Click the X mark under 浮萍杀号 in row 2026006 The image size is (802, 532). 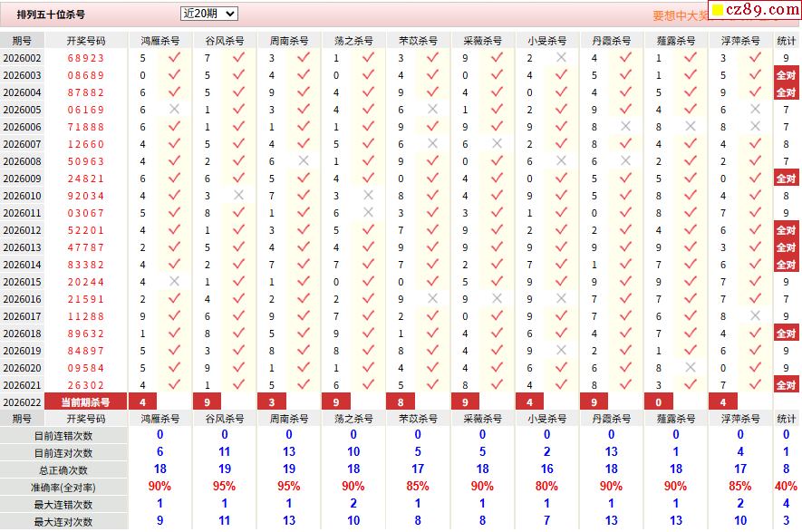[755, 126]
